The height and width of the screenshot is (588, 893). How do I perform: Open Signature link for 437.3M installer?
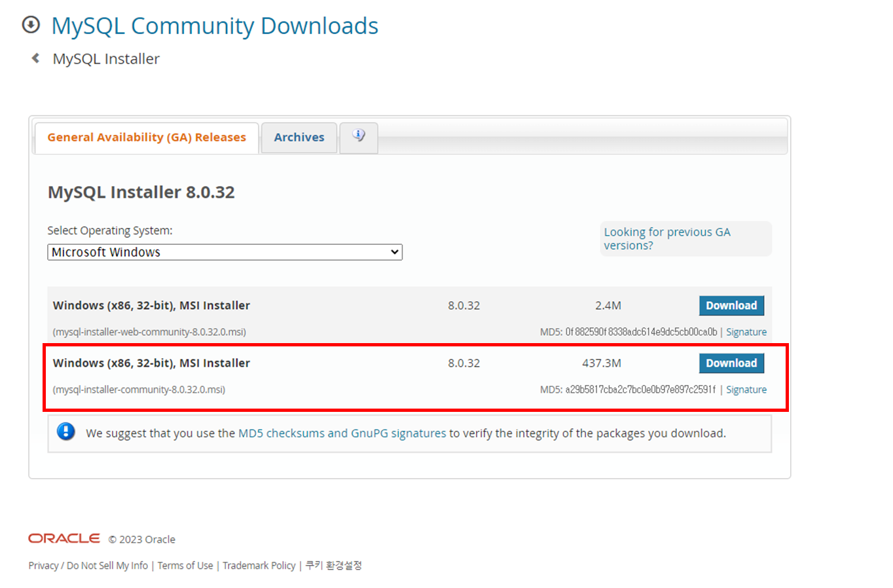pyautogui.click(x=746, y=390)
